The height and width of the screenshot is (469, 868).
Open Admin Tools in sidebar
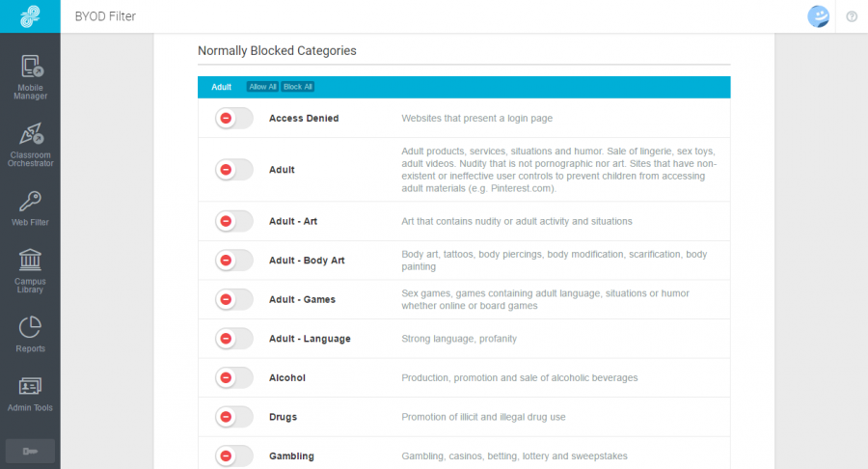pyautogui.click(x=30, y=395)
